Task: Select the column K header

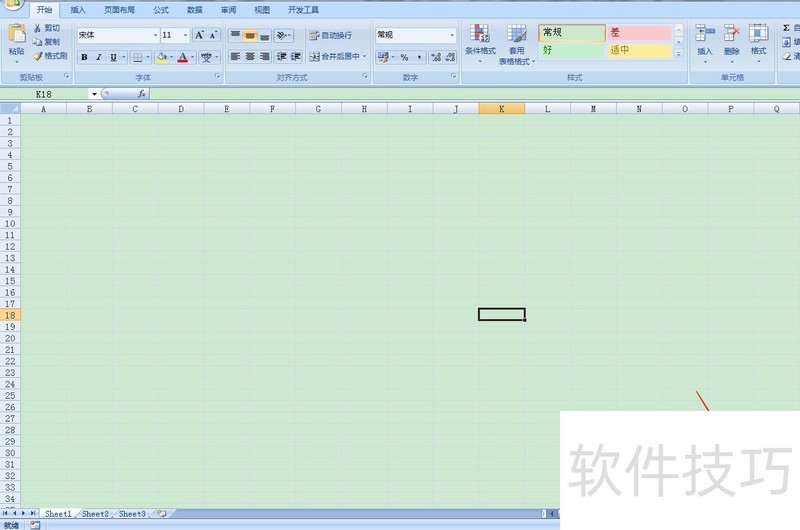Action: point(501,108)
